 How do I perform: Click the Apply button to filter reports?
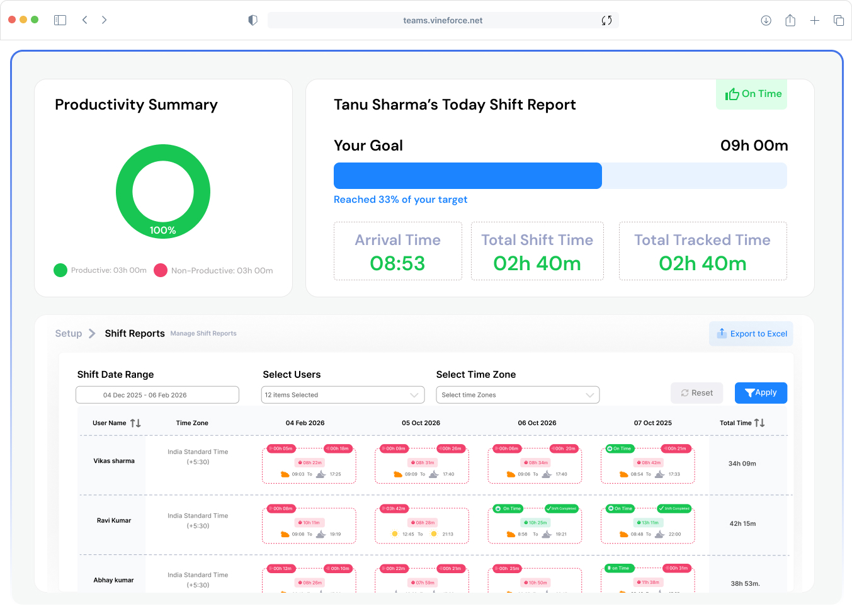(761, 392)
